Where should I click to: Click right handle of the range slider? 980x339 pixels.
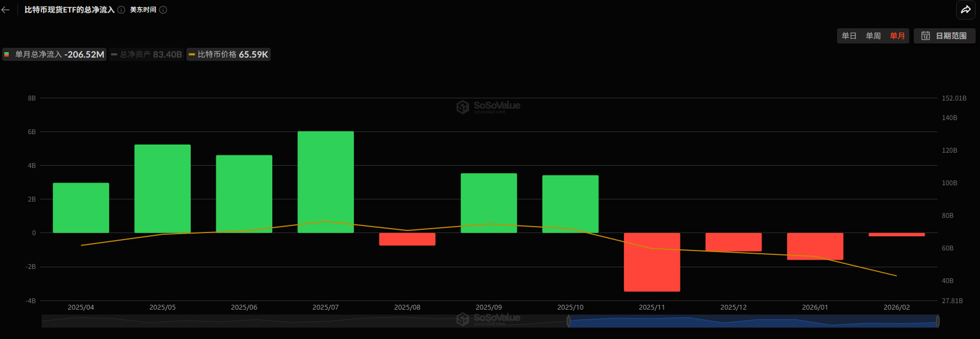coord(938,321)
